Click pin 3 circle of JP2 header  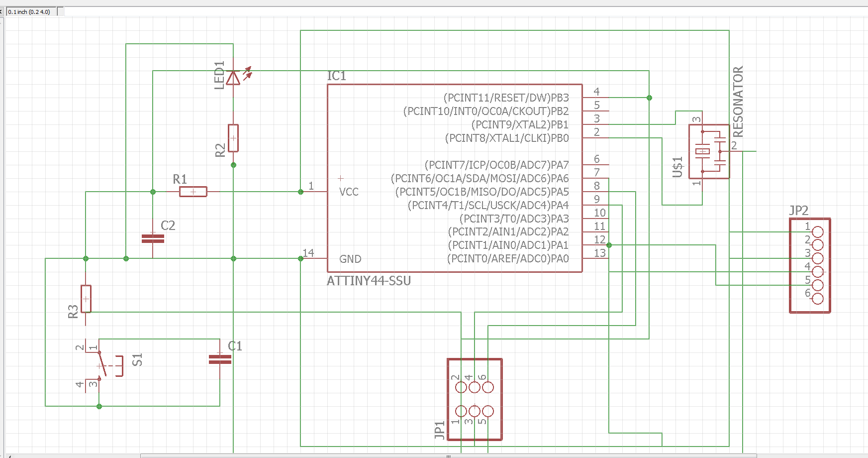coord(817,259)
